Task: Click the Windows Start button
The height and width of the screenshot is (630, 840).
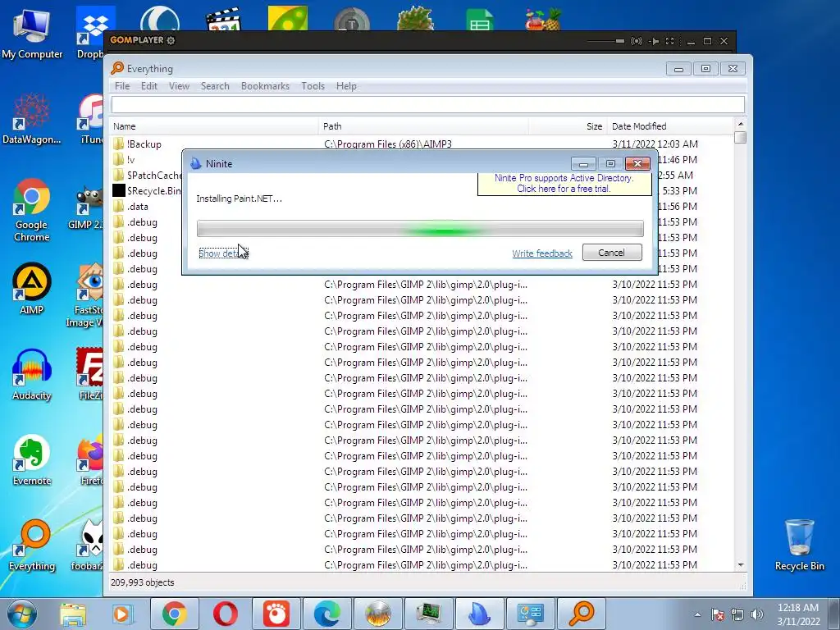Action: (x=21, y=614)
